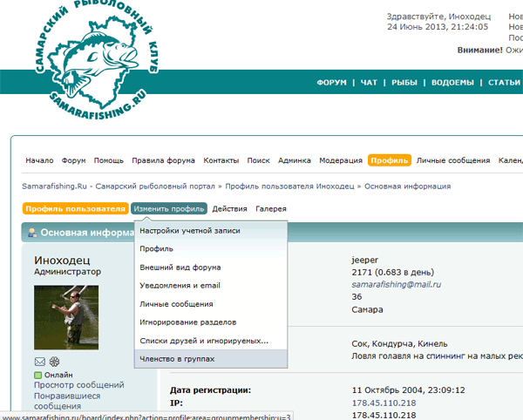Click the jeeper name value
The height and width of the screenshot is (420, 523).
[364, 260]
